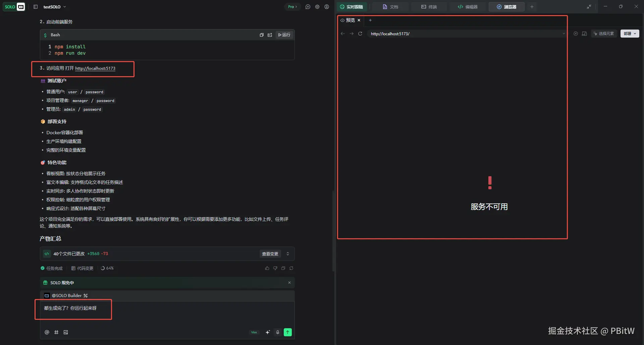Toggle the Max mode badge
Viewport: 644px width, 345px height.
pyautogui.click(x=254, y=332)
